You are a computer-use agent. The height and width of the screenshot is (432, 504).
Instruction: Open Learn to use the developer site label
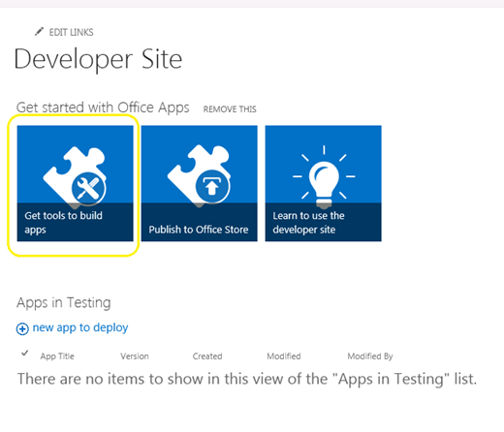click(x=308, y=222)
